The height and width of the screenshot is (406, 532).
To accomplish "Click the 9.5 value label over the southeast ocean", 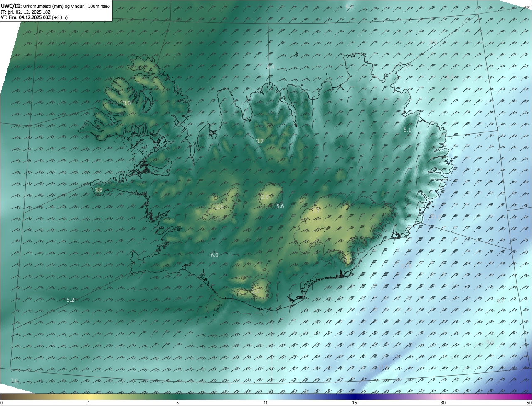I will point(490,342).
